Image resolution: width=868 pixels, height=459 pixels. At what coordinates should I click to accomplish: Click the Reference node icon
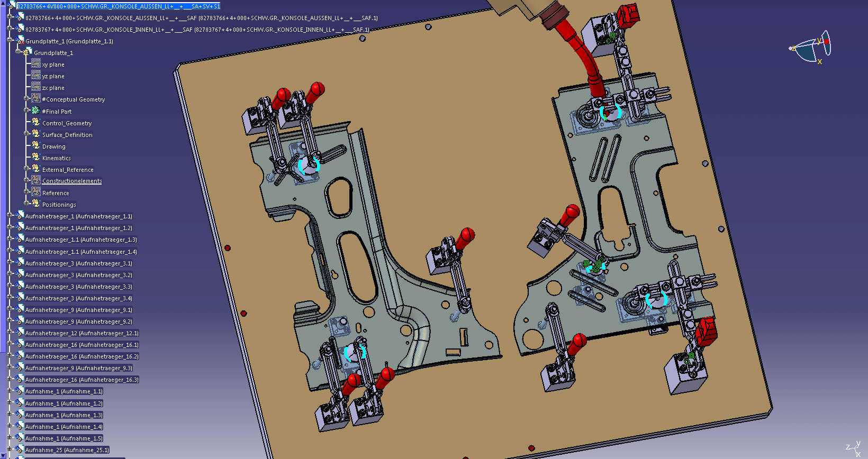pos(36,192)
